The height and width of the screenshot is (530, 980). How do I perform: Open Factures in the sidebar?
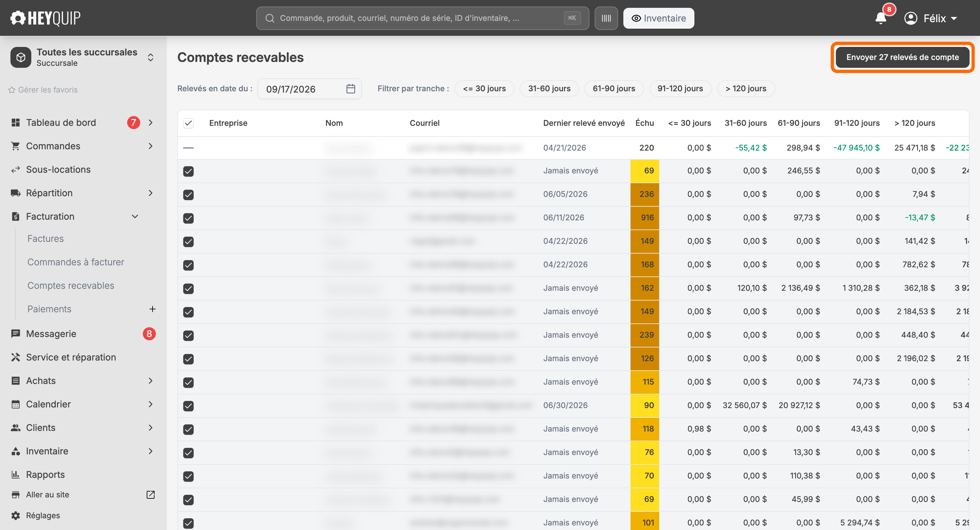[46, 239]
